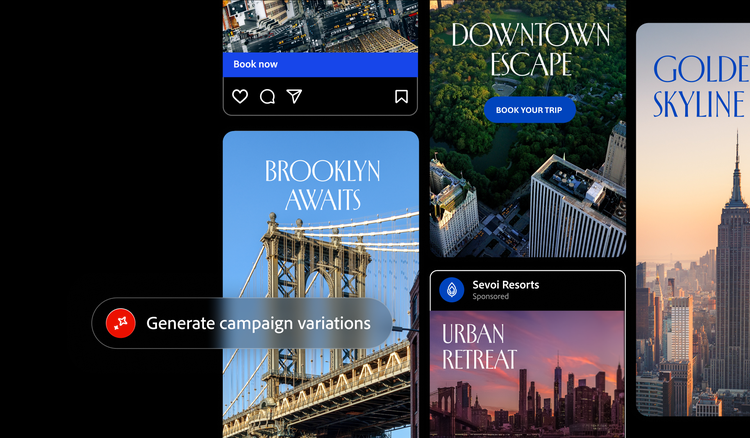
Task: Click the Sponsored label
Action: pos(490,297)
